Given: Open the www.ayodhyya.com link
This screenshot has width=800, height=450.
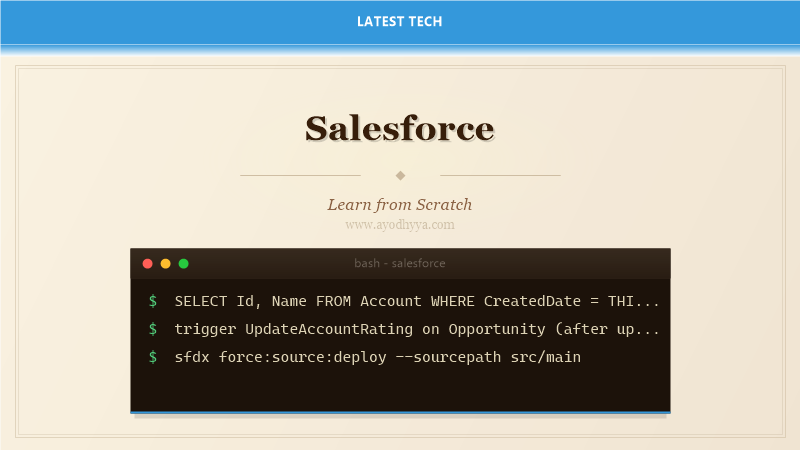Looking at the screenshot, I should point(399,224).
